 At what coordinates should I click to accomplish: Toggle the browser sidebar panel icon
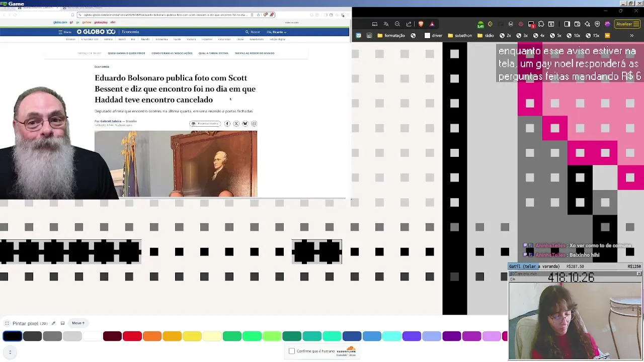567,24
